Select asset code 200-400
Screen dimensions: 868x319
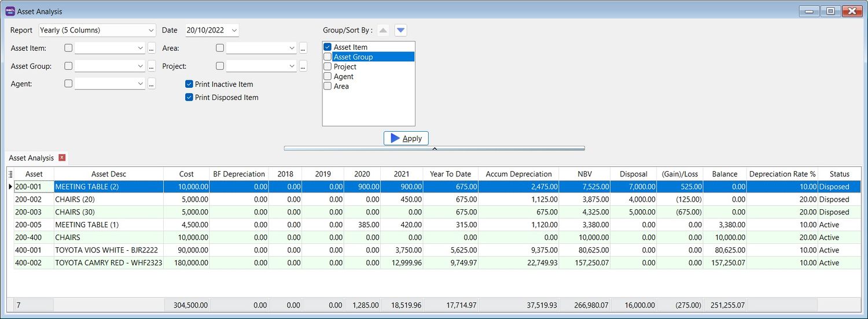pos(34,238)
